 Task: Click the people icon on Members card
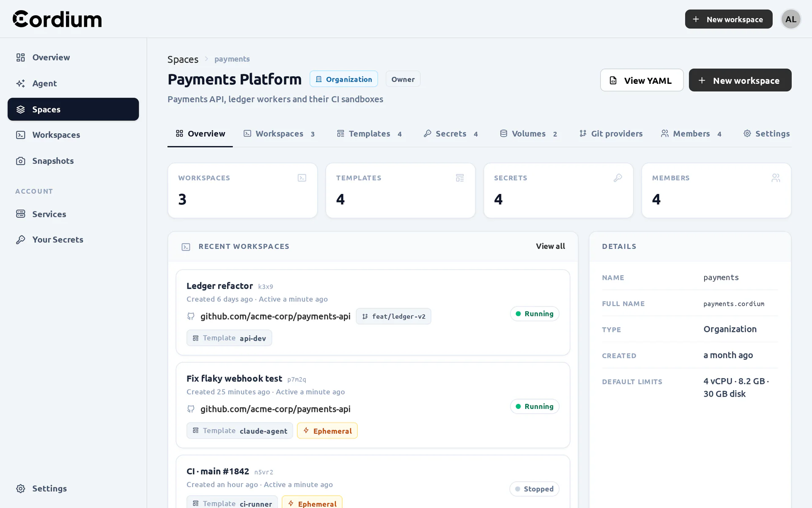tap(776, 178)
